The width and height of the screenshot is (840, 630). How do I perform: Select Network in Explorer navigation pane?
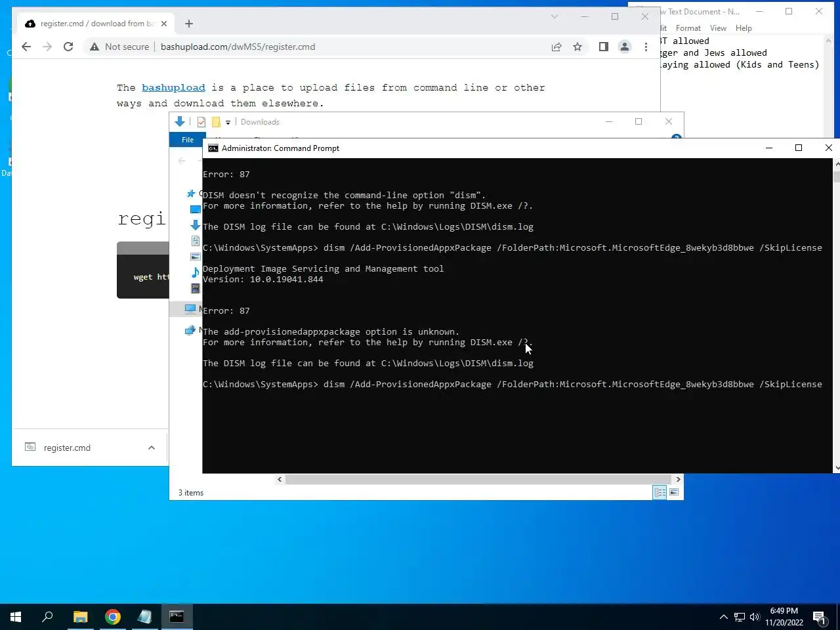(190, 330)
